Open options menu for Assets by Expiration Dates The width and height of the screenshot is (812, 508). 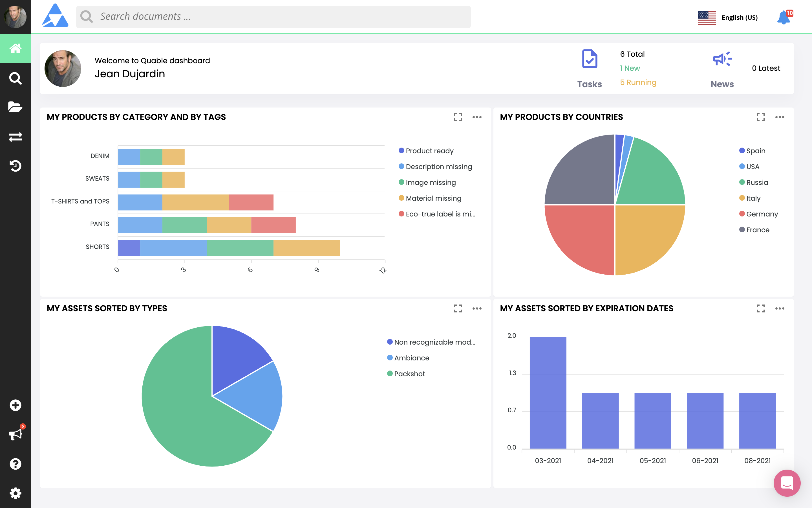click(780, 308)
